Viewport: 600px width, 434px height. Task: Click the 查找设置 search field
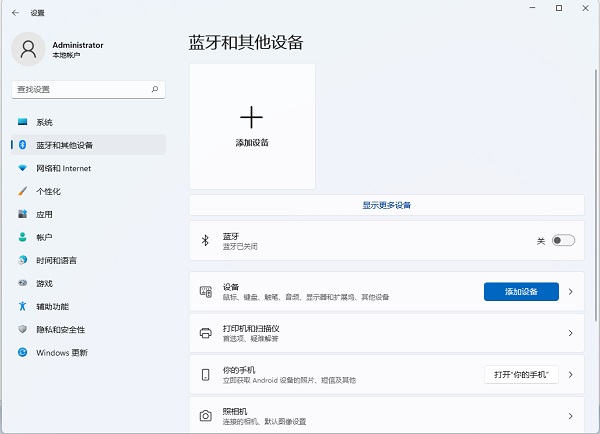click(x=88, y=89)
